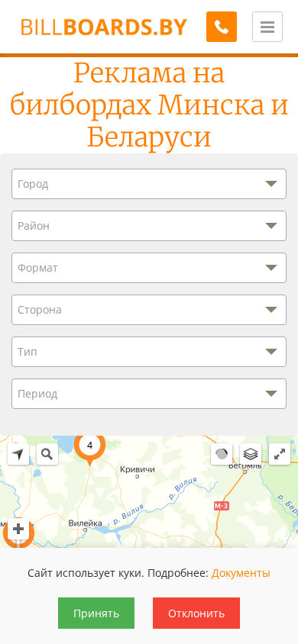Expand the map to fullscreen
The width and height of the screenshot is (298, 644).
pos(280,454)
